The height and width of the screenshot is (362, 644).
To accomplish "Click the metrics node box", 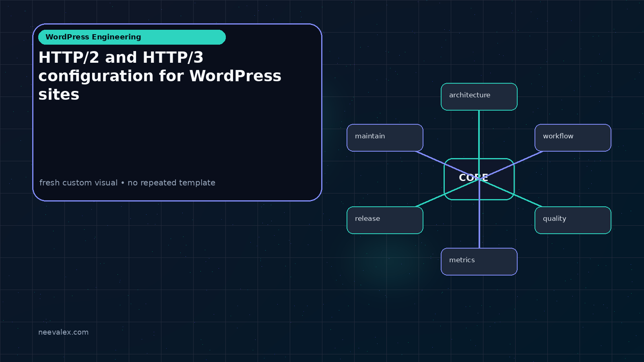I will click(x=479, y=261).
